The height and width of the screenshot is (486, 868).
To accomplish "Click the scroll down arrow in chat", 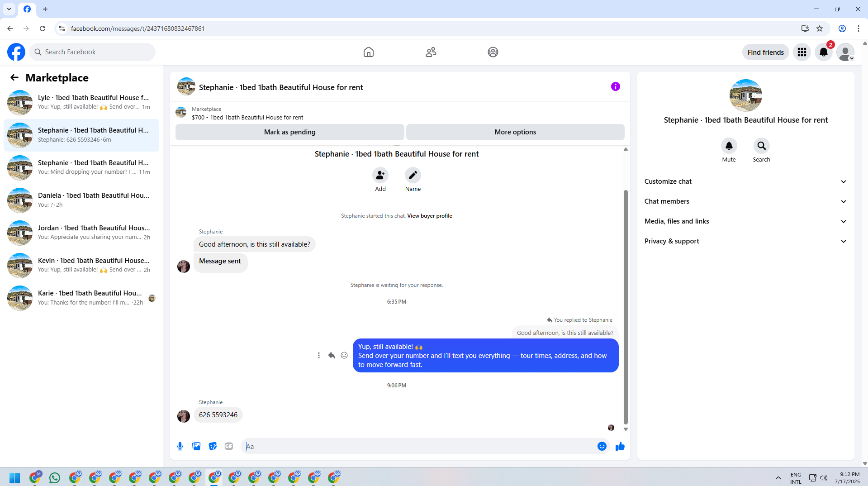I will click(x=626, y=429).
